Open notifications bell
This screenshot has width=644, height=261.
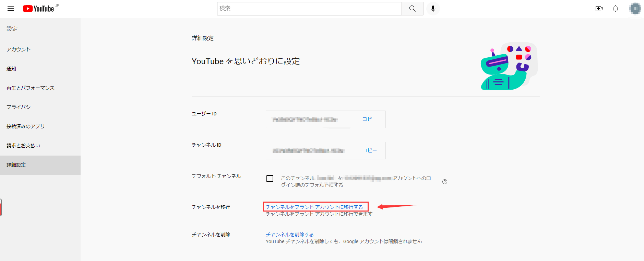pyautogui.click(x=616, y=9)
